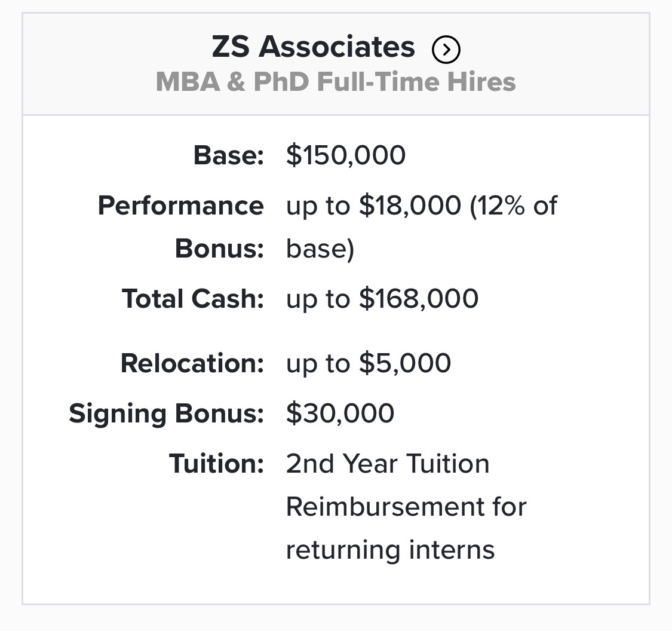Click the Reimbursement for text line
This screenshot has width=672, height=631.
point(406,507)
